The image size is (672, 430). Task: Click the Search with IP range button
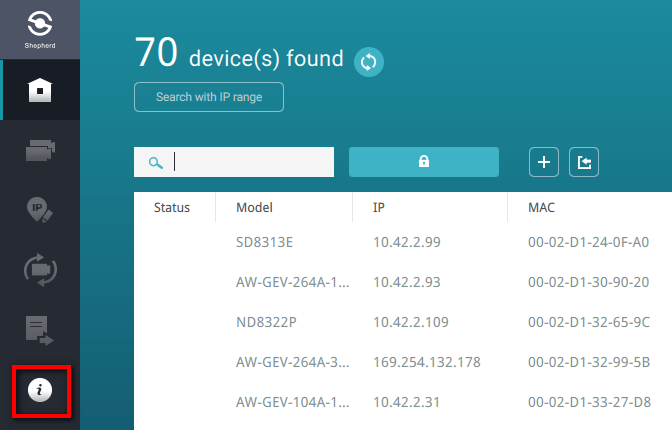click(209, 98)
